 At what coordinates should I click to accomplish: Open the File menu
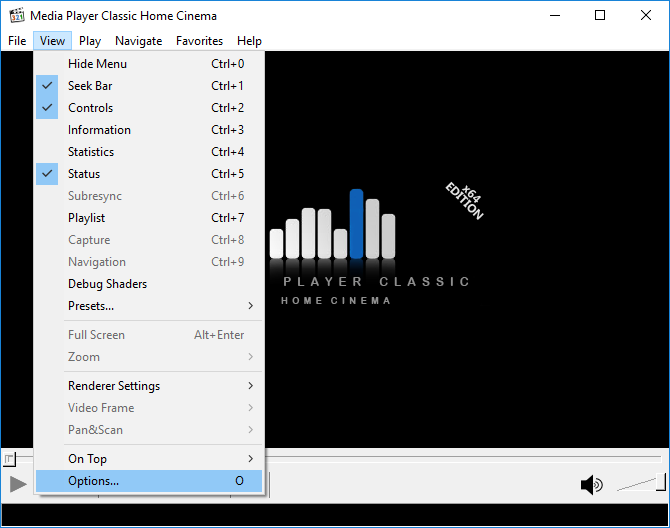tap(17, 41)
